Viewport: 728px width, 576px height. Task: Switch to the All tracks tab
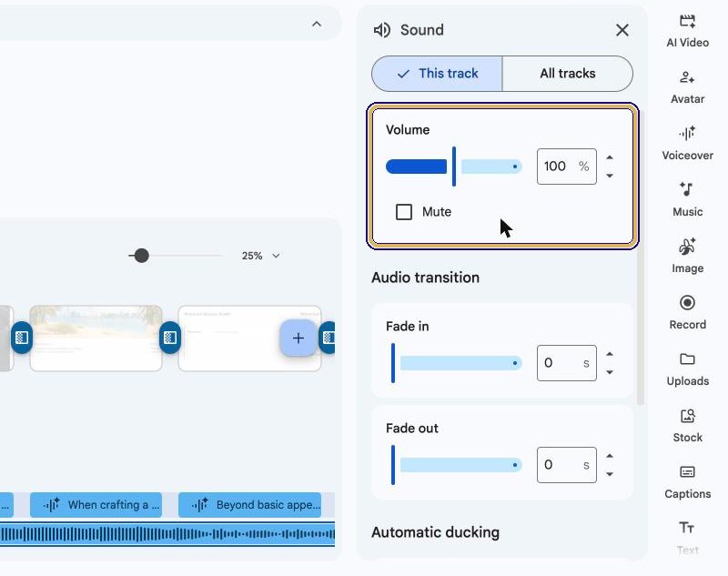[567, 74]
